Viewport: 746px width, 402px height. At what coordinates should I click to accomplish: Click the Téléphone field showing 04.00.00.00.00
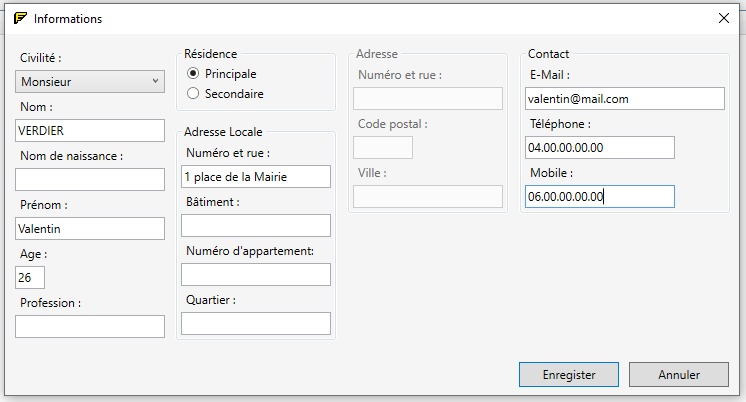(599, 148)
